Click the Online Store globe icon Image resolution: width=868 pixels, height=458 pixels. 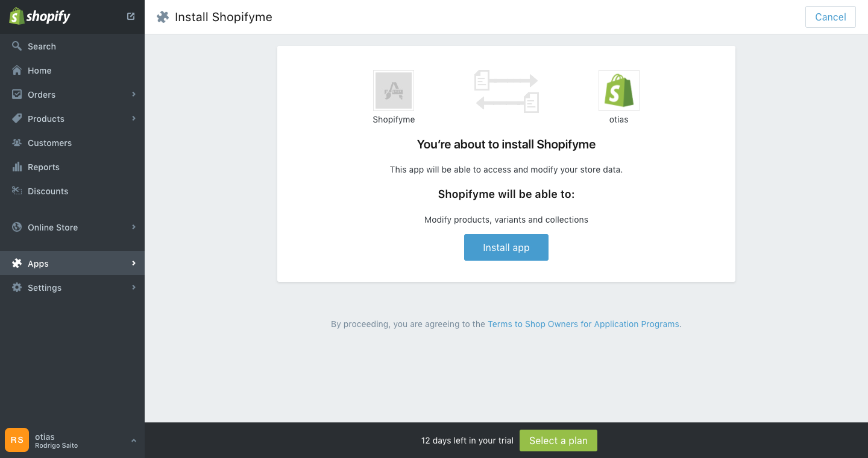coord(17,227)
